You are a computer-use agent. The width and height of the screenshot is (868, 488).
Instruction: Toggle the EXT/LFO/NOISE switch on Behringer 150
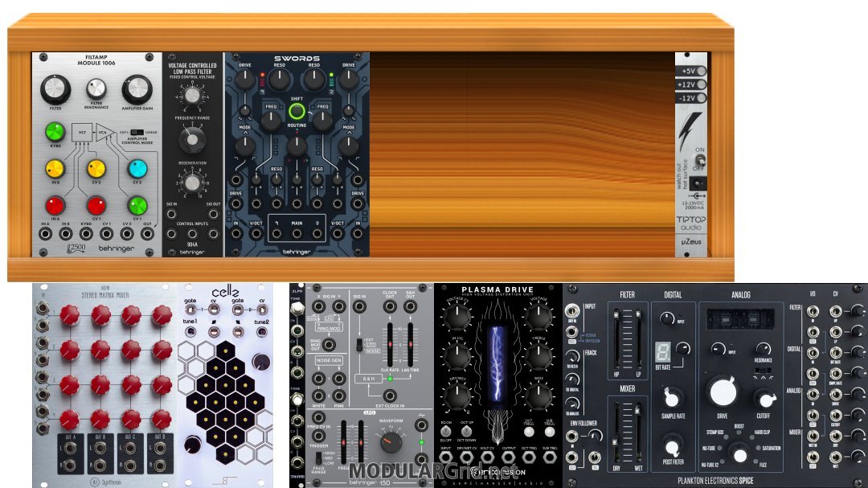point(359,345)
